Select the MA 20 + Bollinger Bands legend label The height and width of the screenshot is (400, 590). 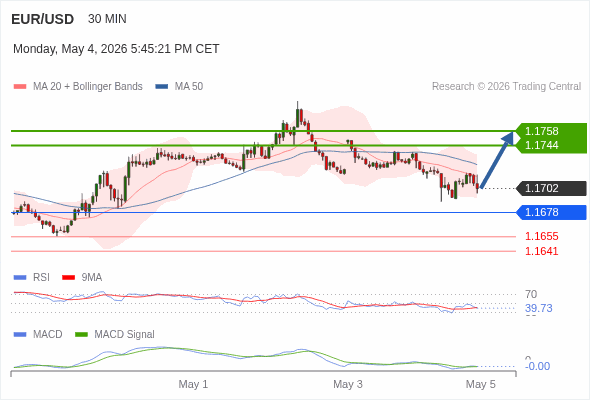(88, 87)
